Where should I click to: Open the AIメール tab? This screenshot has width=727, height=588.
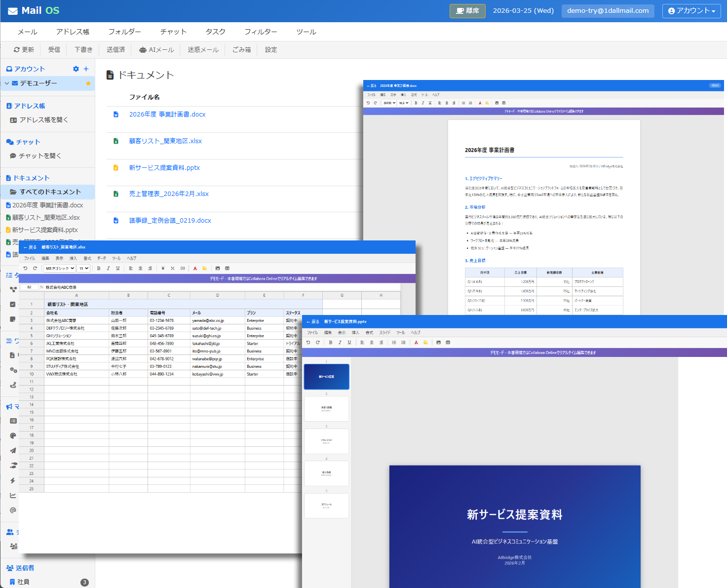(x=156, y=50)
